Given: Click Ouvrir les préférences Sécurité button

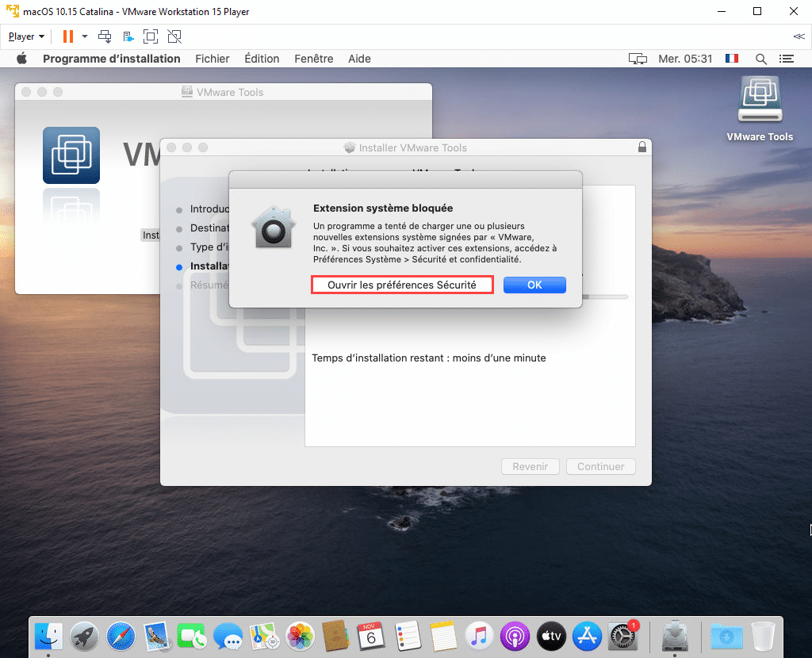Looking at the screenshot, I should (x=402, y=285).
